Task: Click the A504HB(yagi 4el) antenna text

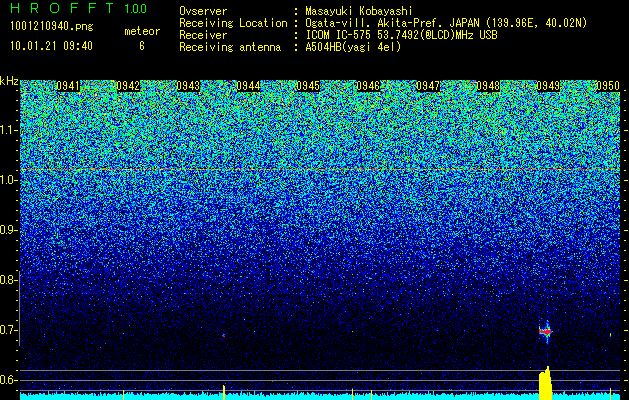Action: (353, 47)
